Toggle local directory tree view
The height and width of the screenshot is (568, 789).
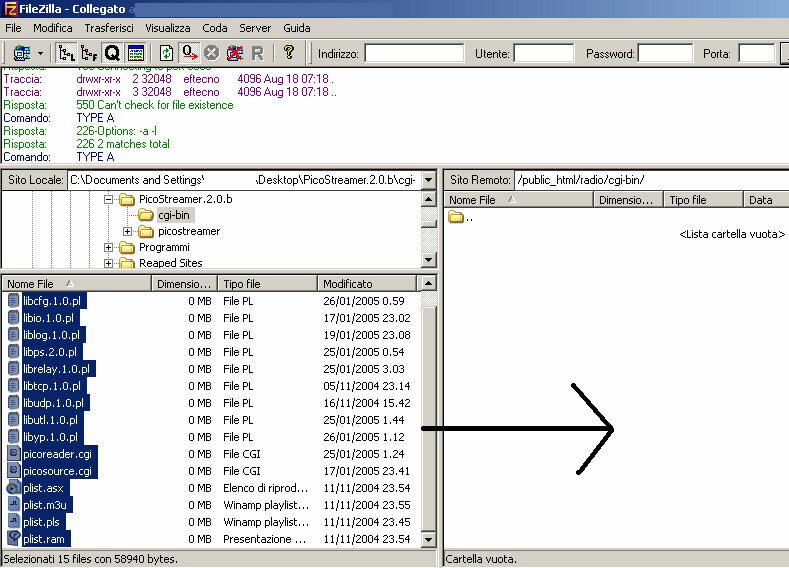pyautogui.click(x=66, y=53)
